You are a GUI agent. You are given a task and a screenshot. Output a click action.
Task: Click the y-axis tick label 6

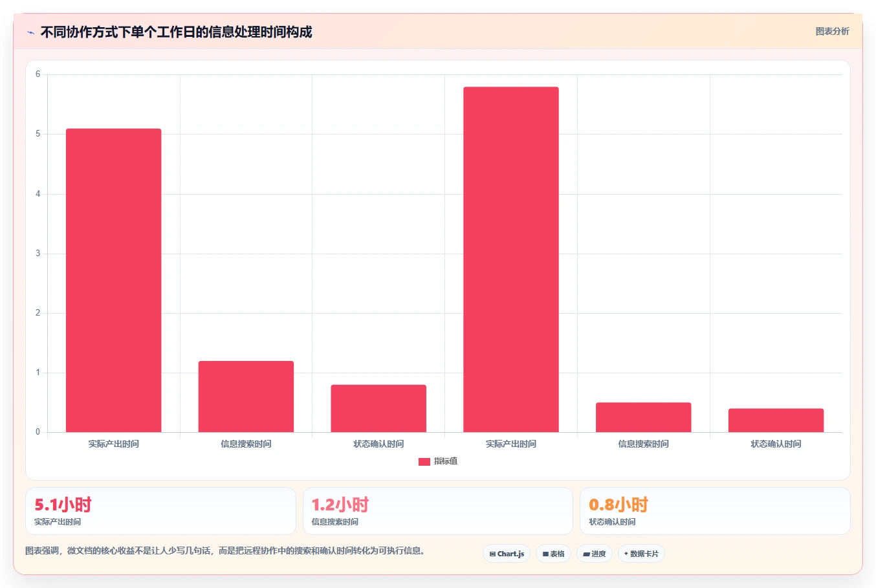[x=38, y=74]
